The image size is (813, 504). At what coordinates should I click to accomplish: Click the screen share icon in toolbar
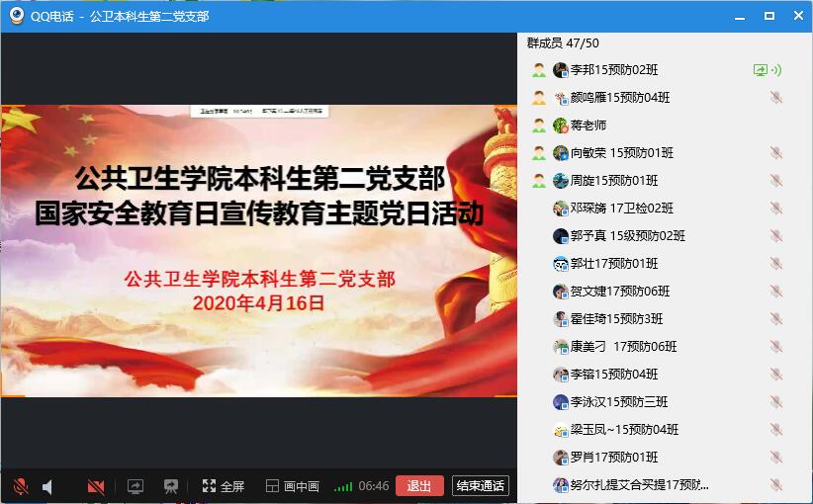coord(135,486)
